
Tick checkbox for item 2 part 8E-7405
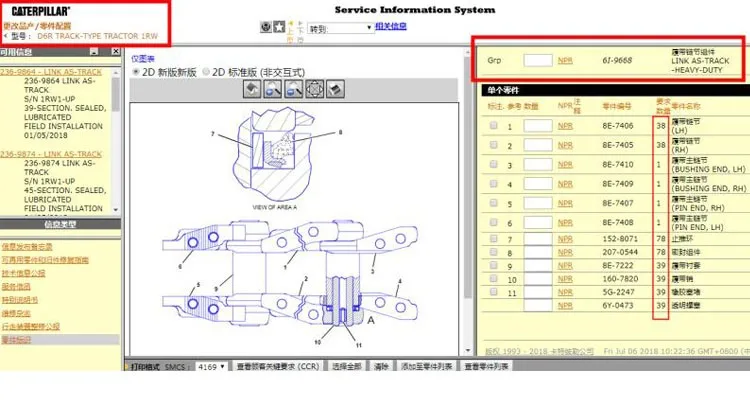coord(494,144)
